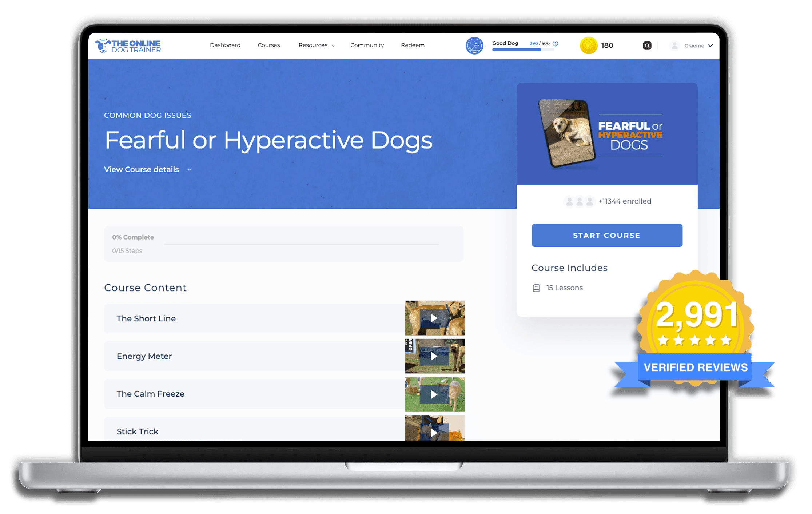
Task: Expand the Resources dropdown menu
Action: [x=317, y=45]
